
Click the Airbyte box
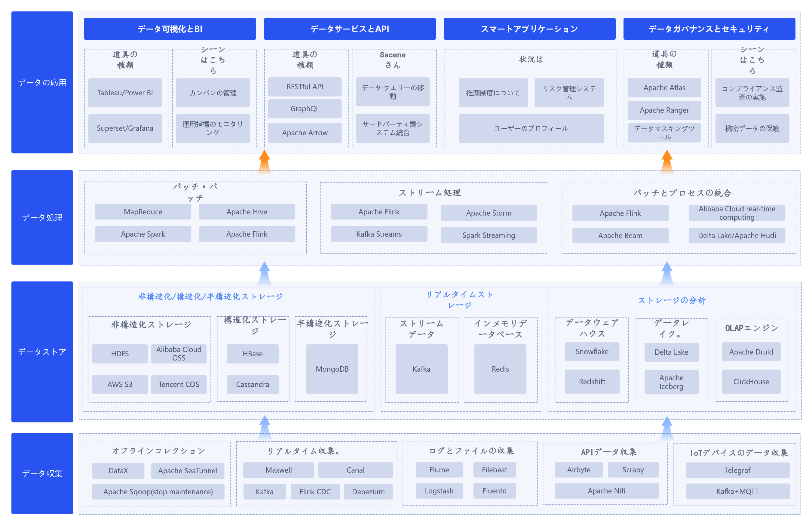(x=579, y=470)
